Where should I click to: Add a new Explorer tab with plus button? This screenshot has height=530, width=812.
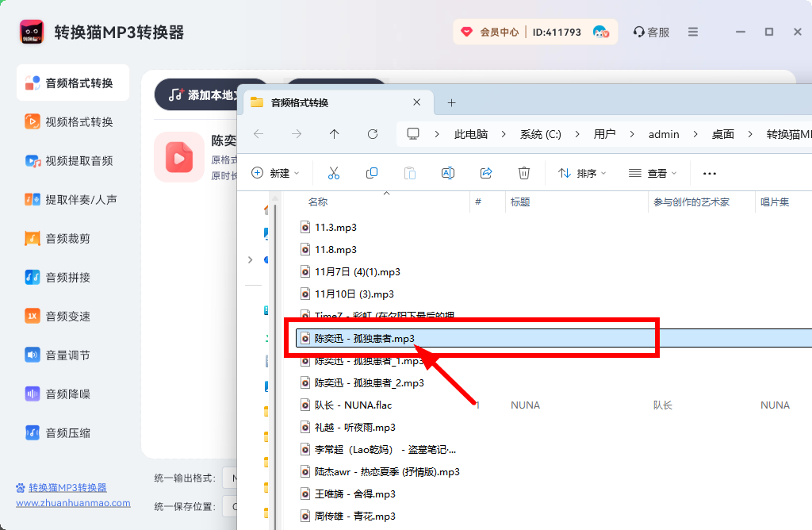[452, 102]
